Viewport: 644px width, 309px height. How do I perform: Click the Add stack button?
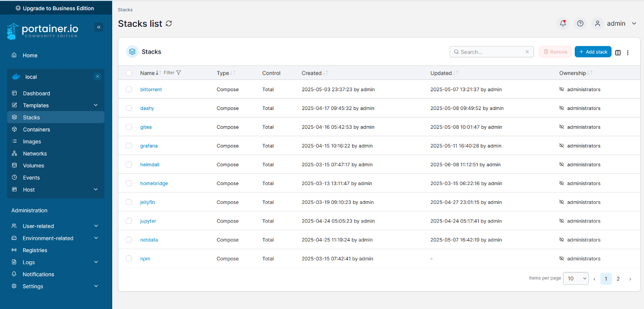coord(593,52)
